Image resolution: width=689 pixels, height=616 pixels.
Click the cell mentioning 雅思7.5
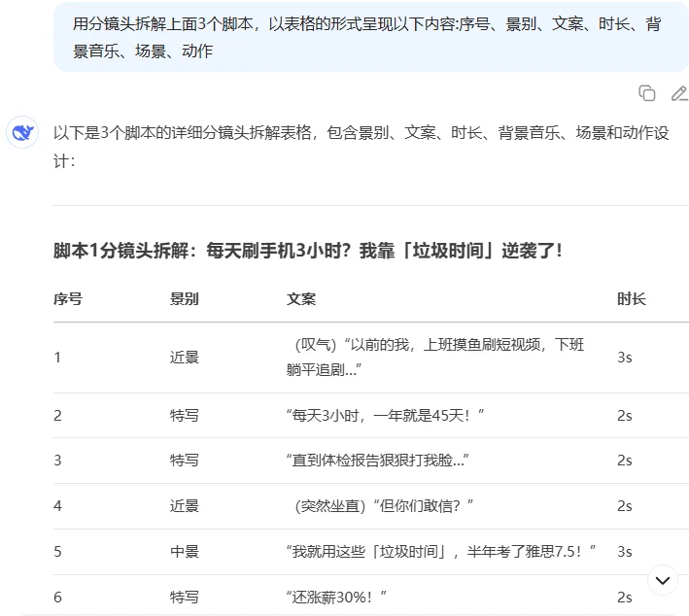[441, 552]
